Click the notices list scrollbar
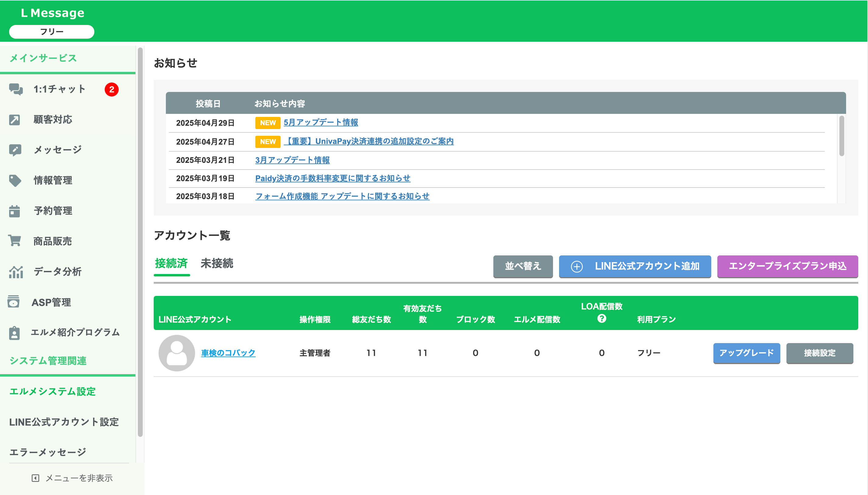The image size is (868, 495). point(842,136)
